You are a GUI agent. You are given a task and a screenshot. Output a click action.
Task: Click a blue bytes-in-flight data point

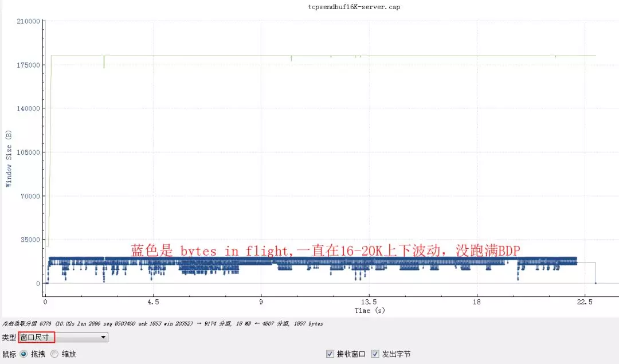pyautogui.click(x=287, y=261)
